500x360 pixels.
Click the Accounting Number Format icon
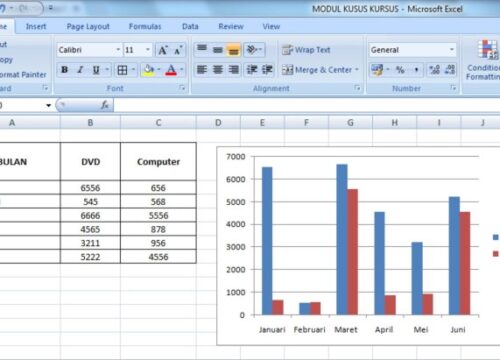point(377,70)
